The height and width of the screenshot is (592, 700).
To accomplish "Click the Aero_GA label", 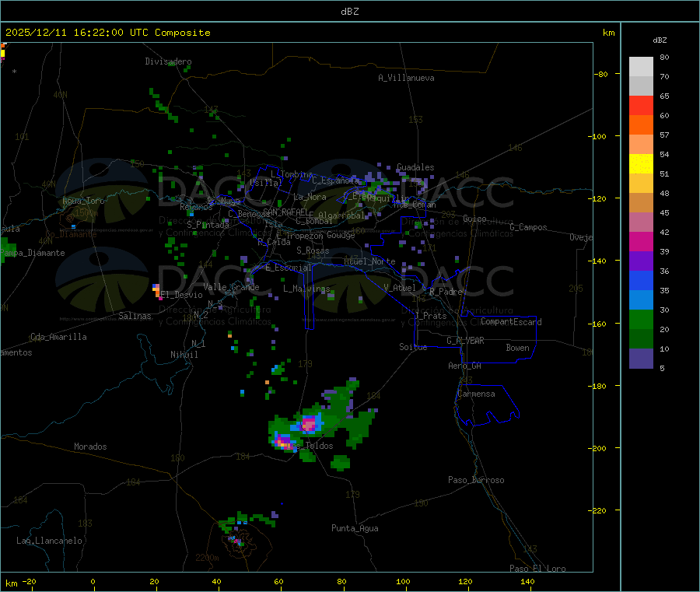I will (465, 366).
